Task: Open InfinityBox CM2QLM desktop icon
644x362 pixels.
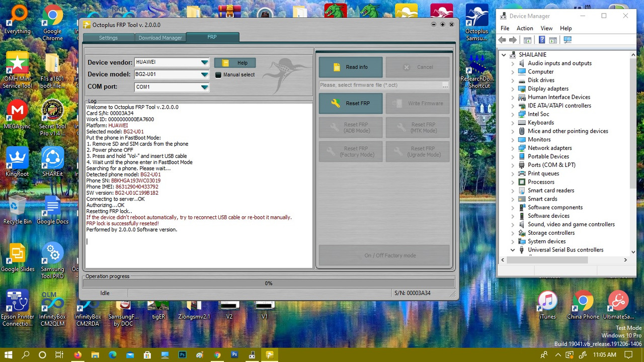Action: [52, 308]
